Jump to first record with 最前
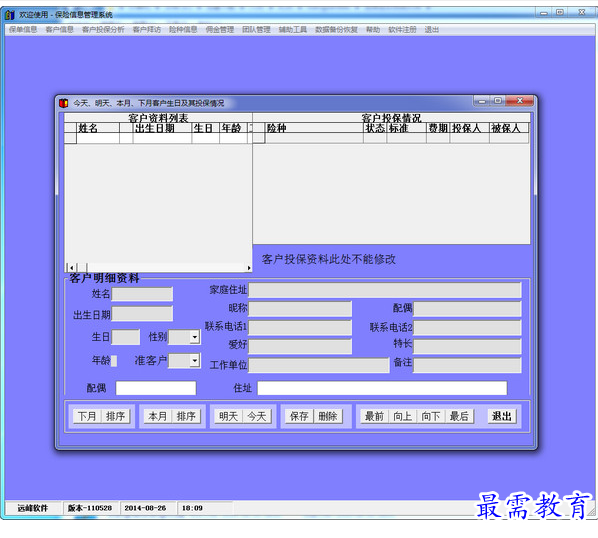Image resolution: width=598 pixels, height=538 pixels. pos(374,416)
